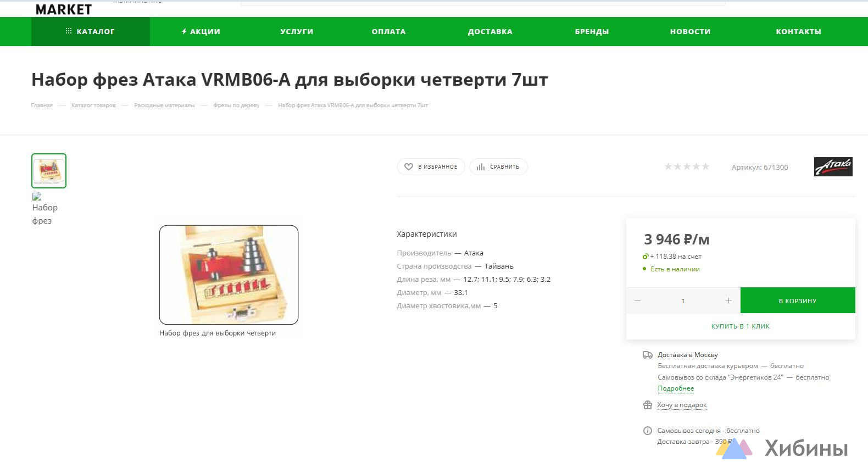The height and width of the screenshot is (473, 868).
Task: Go to the Главная breadcrumb
Action: (x=42, y=105)
